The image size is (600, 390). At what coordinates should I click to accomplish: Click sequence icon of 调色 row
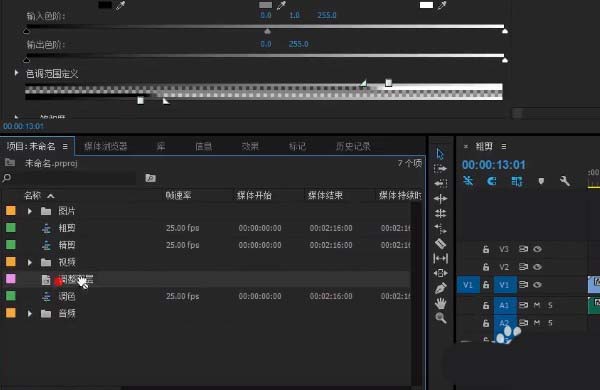pos(46,296)
